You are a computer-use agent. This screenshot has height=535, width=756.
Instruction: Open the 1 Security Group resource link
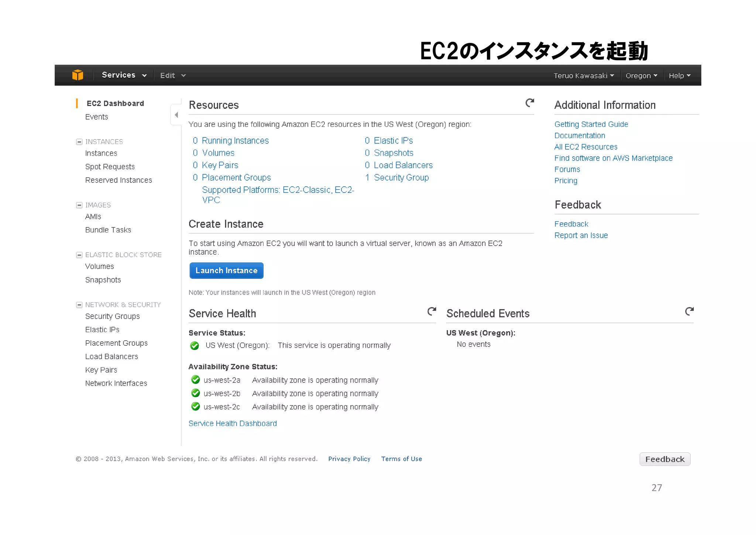pos(397,178)
